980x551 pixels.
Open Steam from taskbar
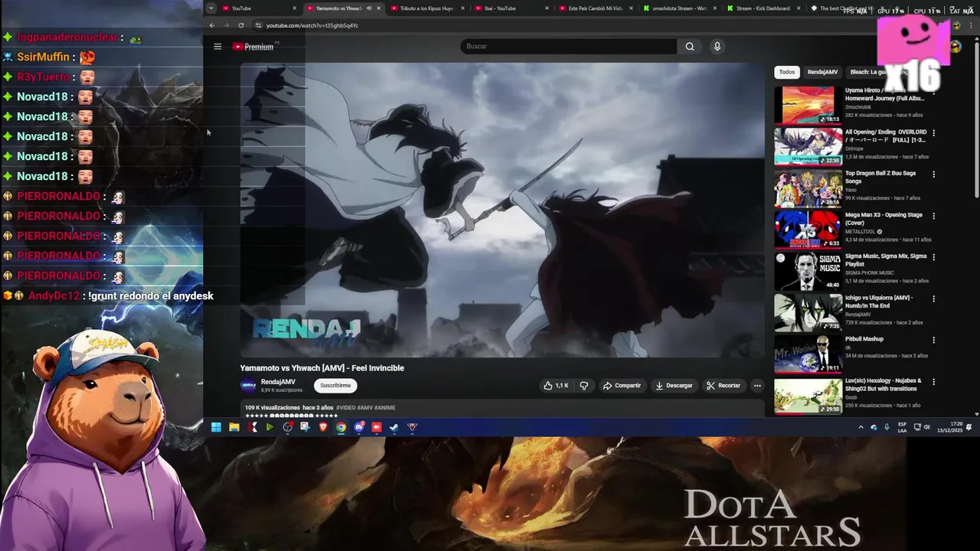tap(394, 427)
